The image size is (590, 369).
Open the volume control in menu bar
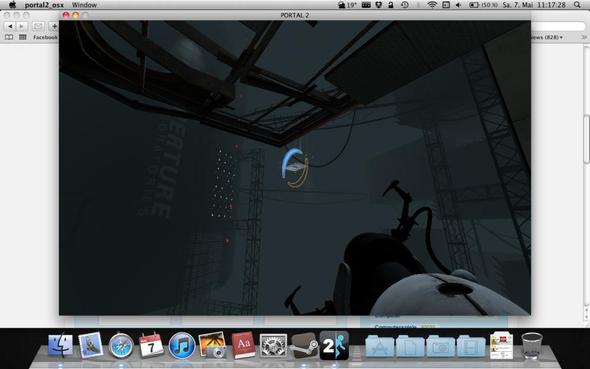[459, 5]
